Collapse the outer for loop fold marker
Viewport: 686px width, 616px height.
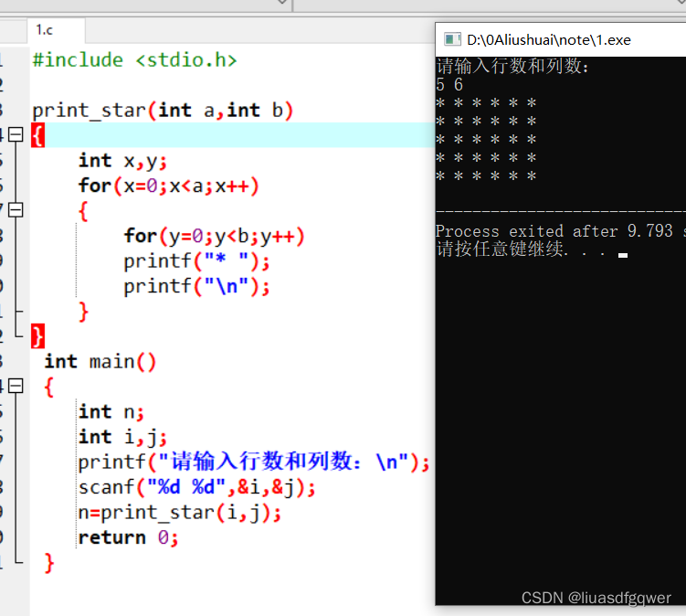16,210
